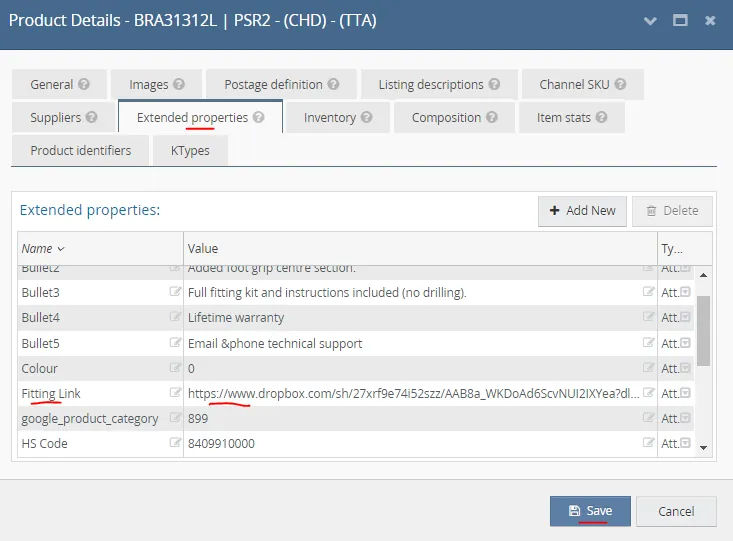Select the 'google_product_category' name cell
733x541 pixels.
tap(100, 418)
